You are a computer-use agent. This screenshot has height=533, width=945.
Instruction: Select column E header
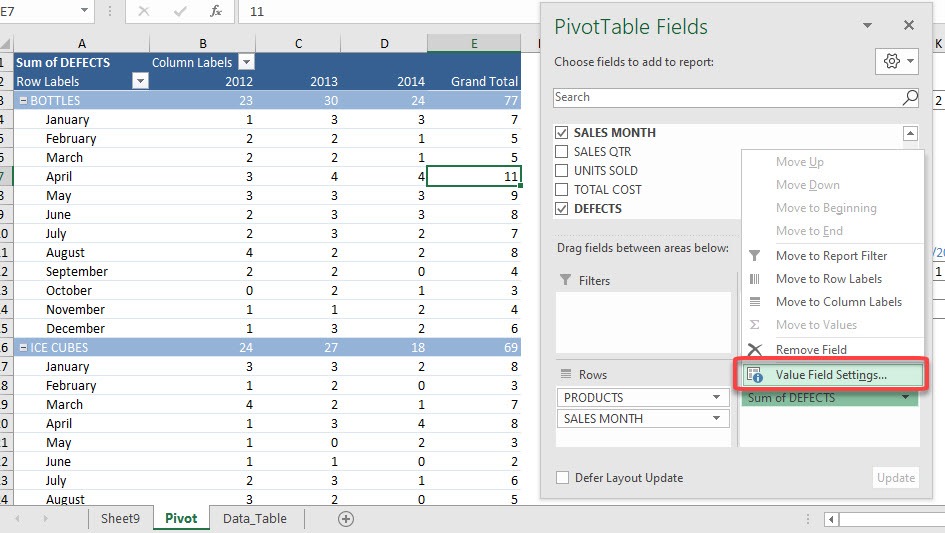tap(474, 43)
